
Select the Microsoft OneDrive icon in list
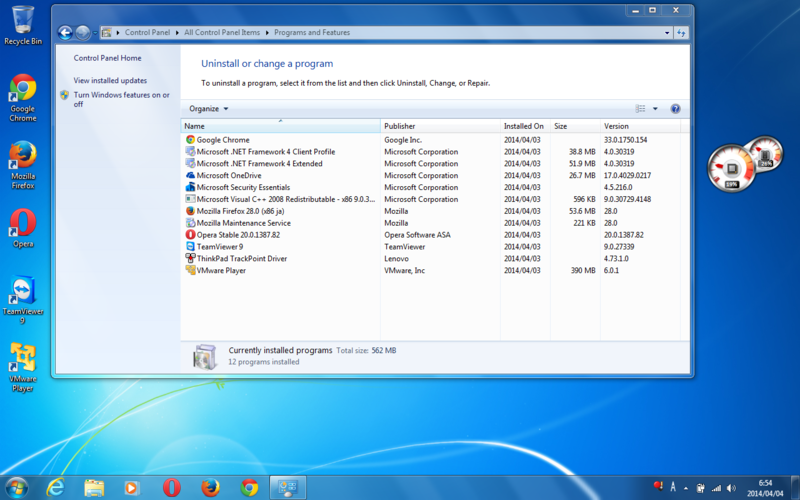click(x=190, y=175)
